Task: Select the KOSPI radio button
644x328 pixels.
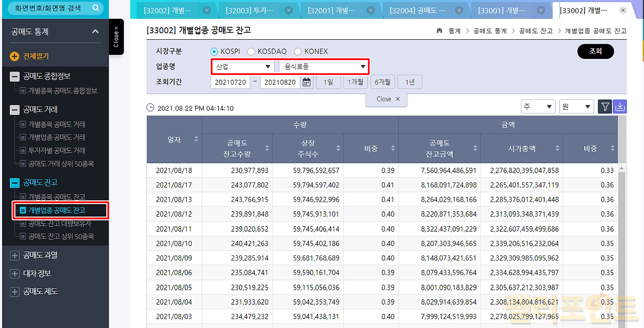Action: pyautogui.click(x=214, y=51)
